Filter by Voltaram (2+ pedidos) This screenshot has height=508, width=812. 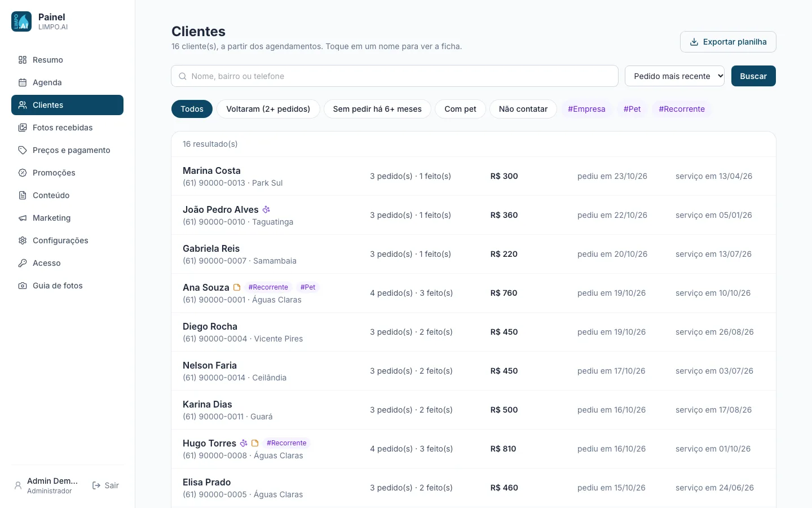pos(268,109)
